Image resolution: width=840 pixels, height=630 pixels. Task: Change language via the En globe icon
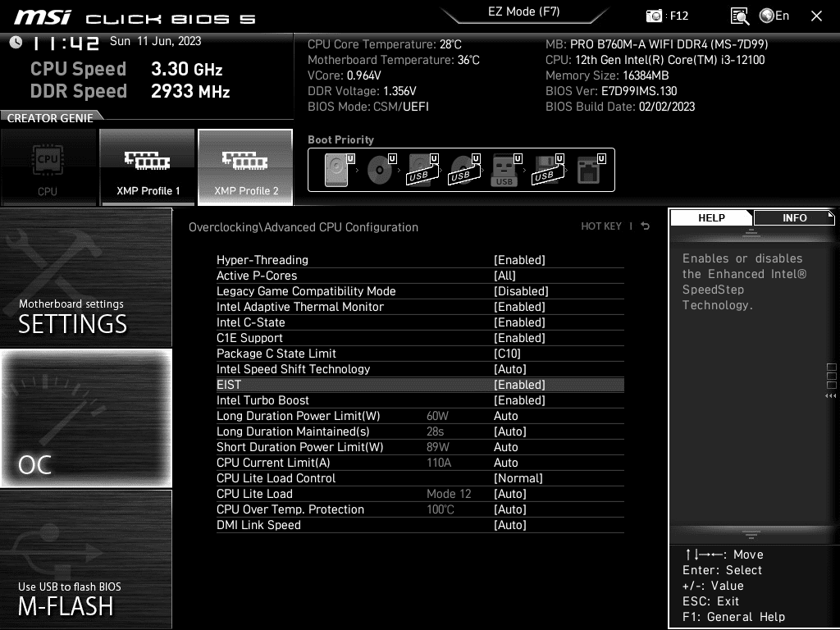coord(774,16)
